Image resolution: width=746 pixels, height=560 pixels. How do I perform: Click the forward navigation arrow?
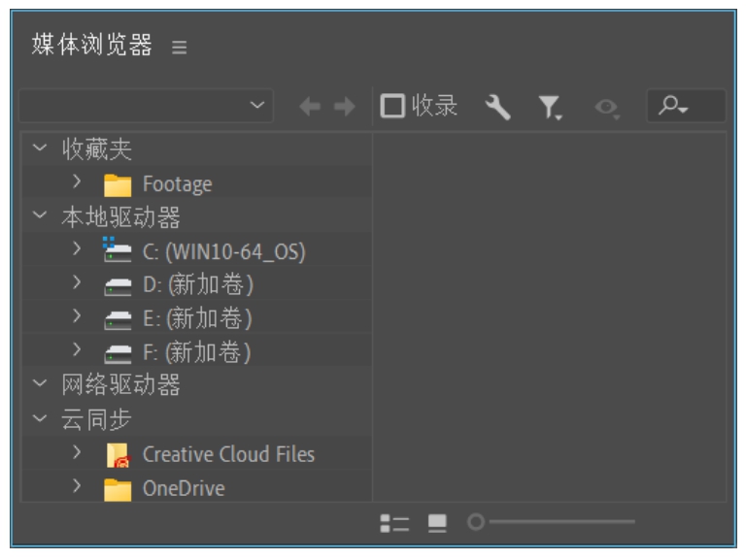tap(344, 107)
